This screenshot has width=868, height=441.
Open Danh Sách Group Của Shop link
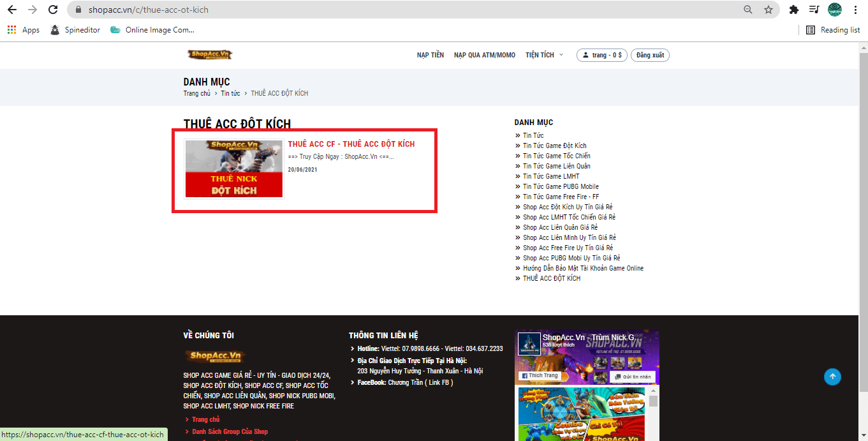point(230,431)
